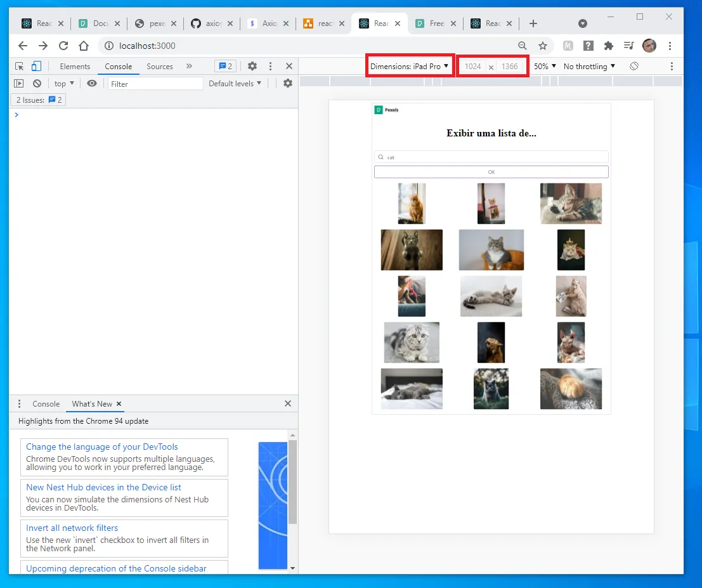Open the 2 Issues badge
Viewport: 702px width, 588px height.
coord(39,100)
